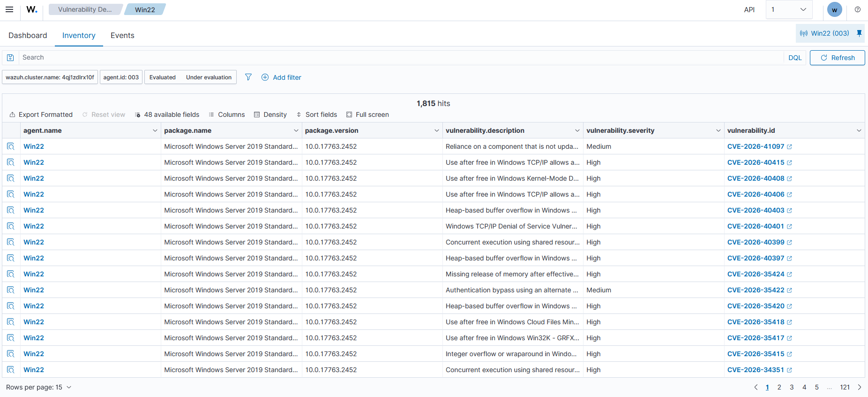
Task: Refresh the inventory results
Action: tap(837, 58)
